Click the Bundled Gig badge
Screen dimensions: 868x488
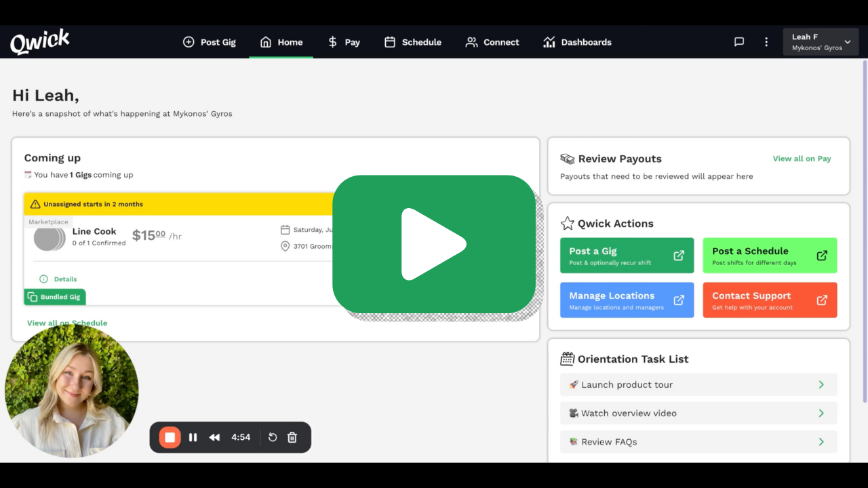pyautogui.click(x=55, y=297)
